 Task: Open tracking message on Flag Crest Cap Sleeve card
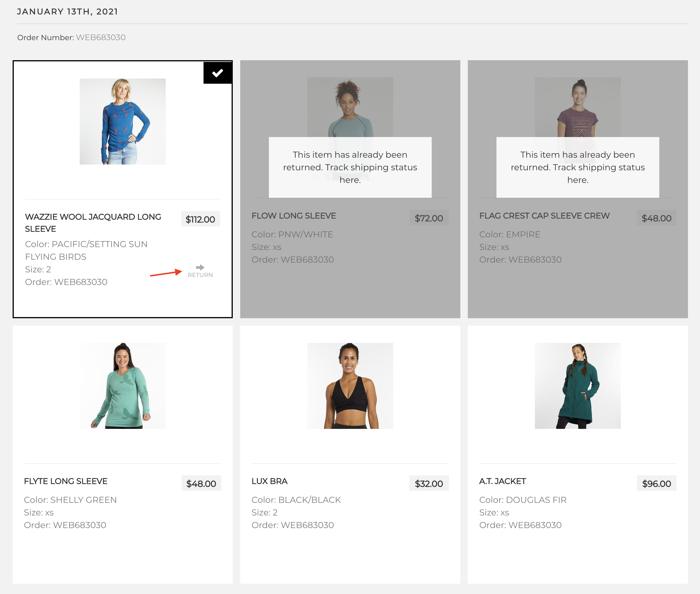(578, 167)
